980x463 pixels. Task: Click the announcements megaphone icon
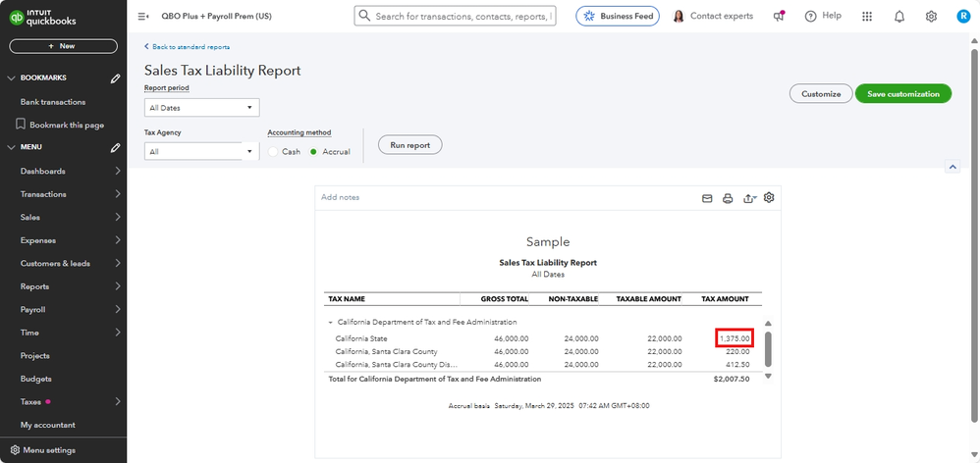(779, 17)
